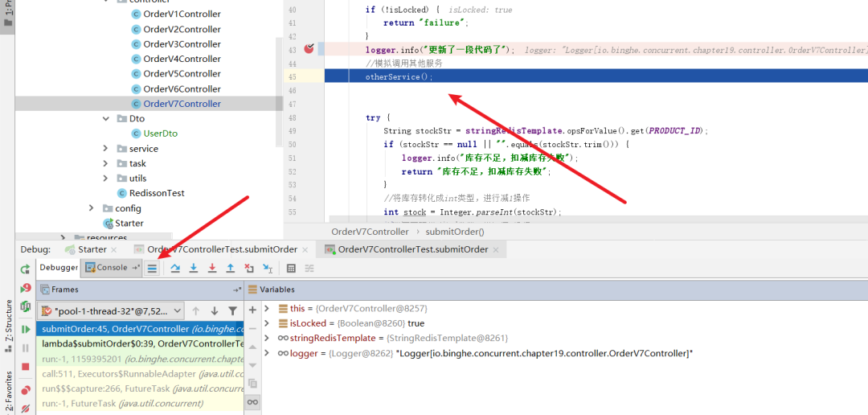The image size is (868, 415).
Task: Select next frame down arrow
Action: (215, 310)
